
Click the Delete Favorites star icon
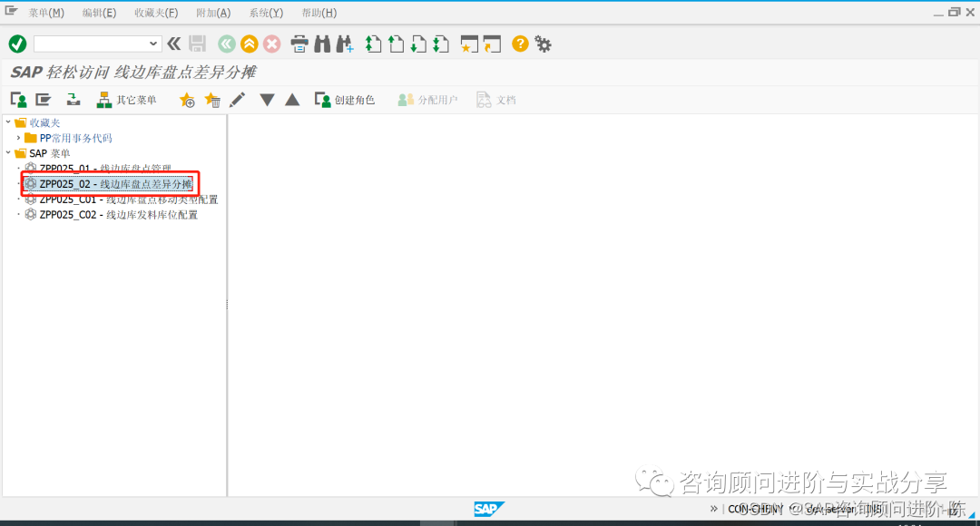[212, 100]
